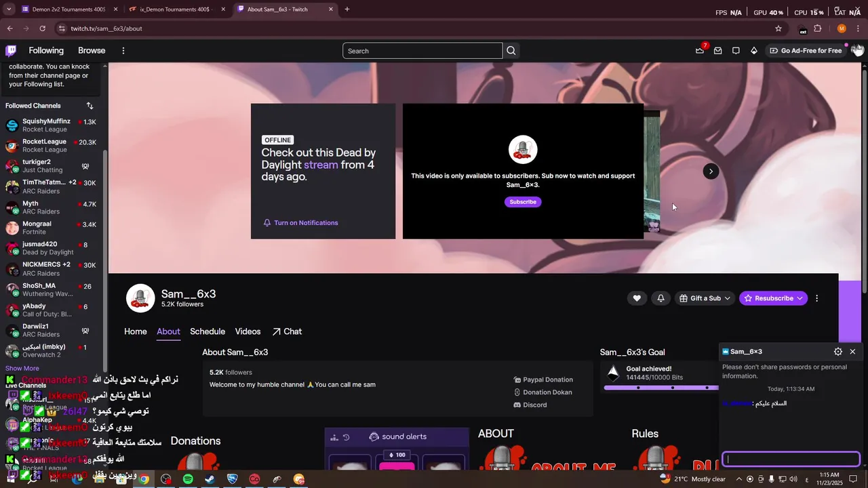The width and height of the screenshot is (868, 488).
Task: Select the About channel tab
Action: point(168,331)
